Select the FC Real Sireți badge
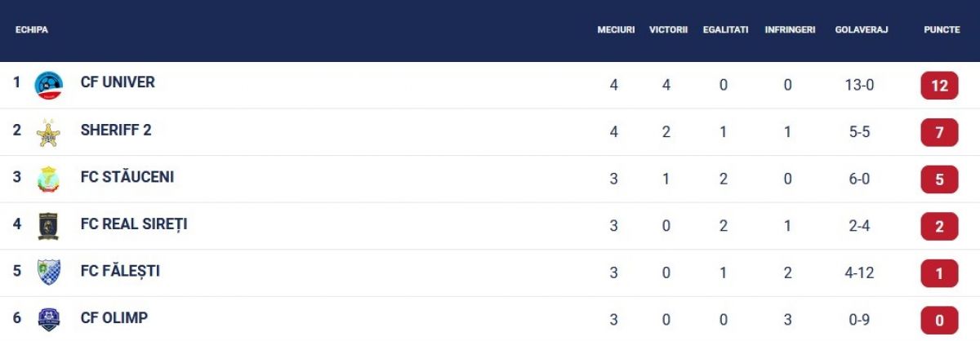Screen dimensions: 980x341 (x=49, y=226)
